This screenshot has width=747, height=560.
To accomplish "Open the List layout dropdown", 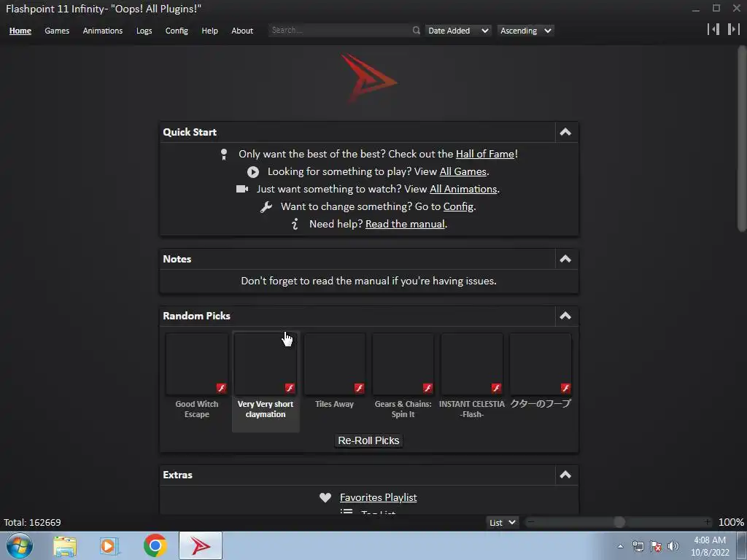I will click(x=502, y=522).
